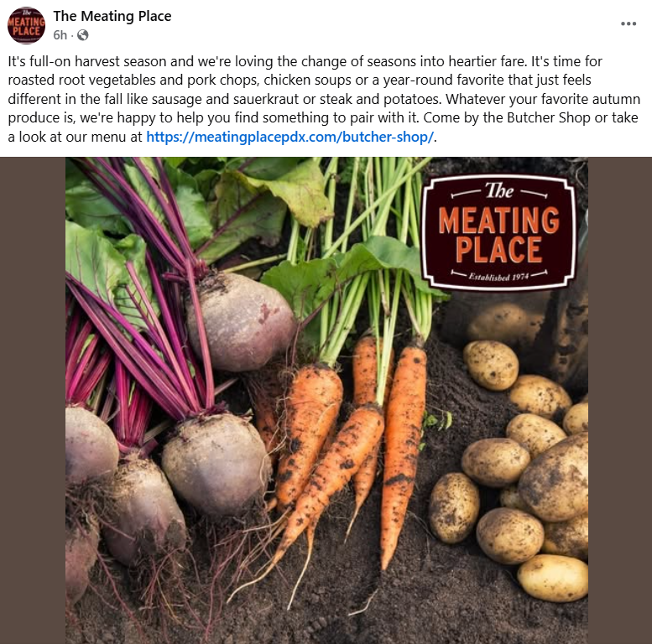Click 'Established 1974' text on the logo

pyautogui.click(x=498, y=276)
